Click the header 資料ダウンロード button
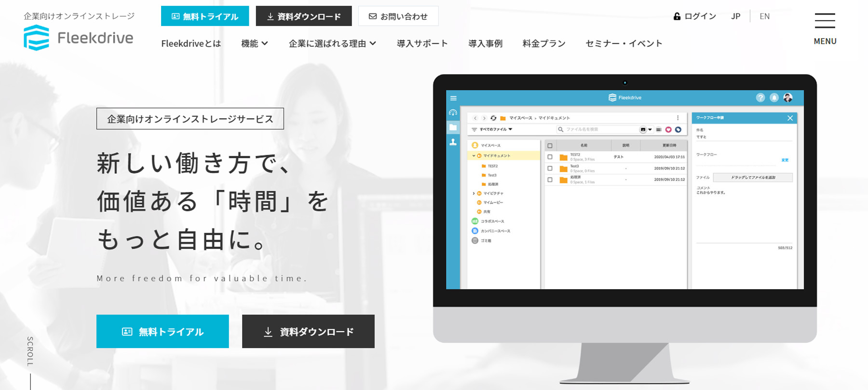The image size is (868, 390). [x=304, y=16]
